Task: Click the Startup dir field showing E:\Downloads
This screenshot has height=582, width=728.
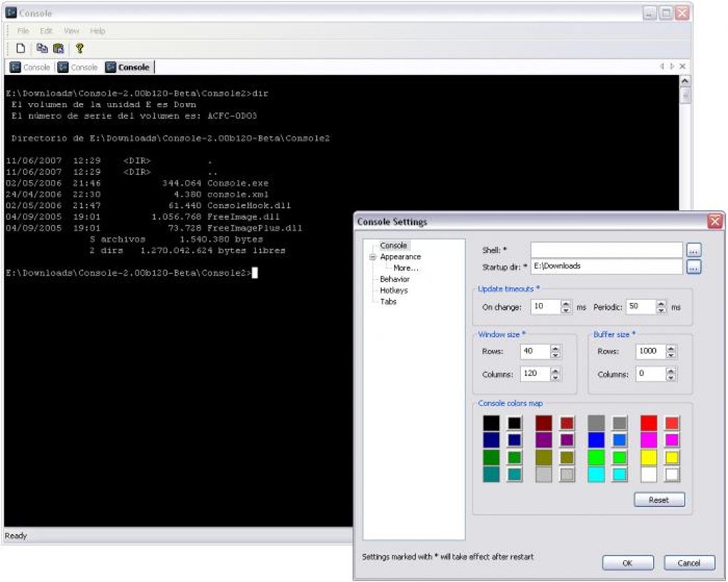Action: click(607, 266)
